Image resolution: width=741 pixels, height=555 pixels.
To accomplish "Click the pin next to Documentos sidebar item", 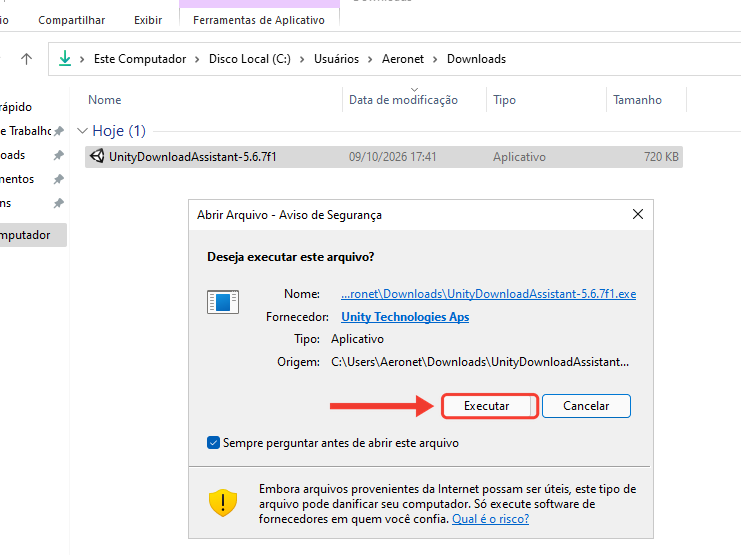I will (59, 179).
